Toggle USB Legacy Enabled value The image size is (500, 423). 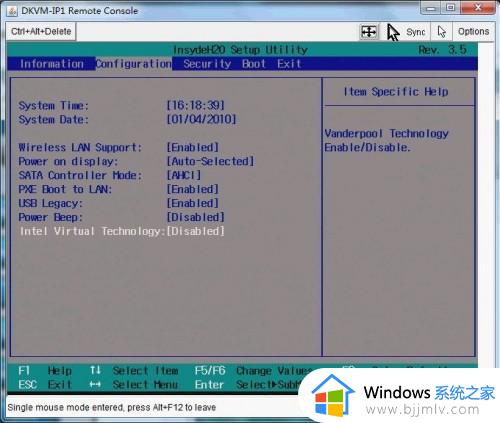coord(193,203)
